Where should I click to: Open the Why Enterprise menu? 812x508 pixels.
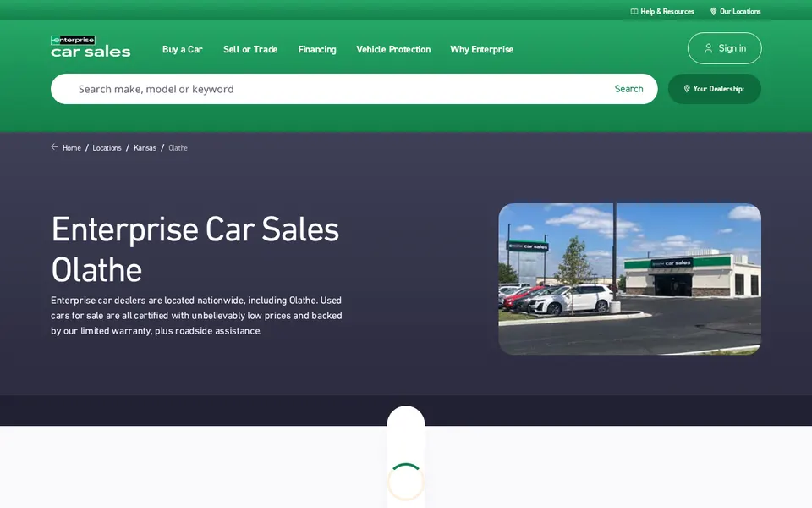481,49
